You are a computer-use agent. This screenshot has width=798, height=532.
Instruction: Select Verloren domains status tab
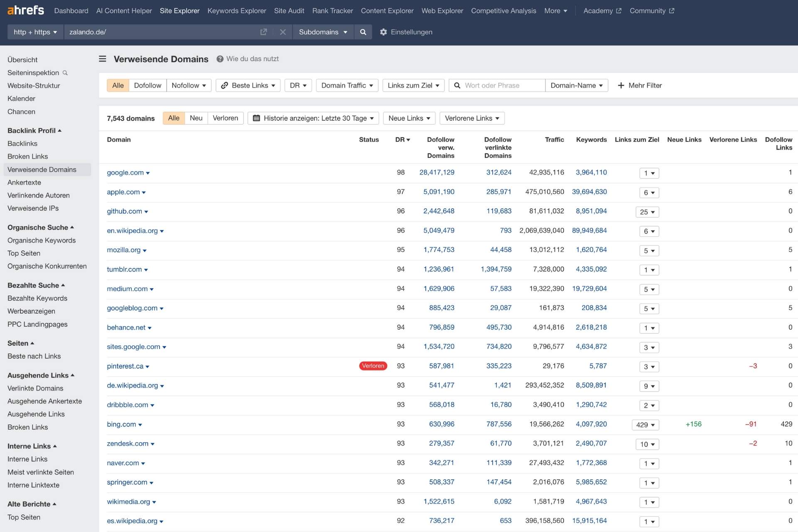225,118
